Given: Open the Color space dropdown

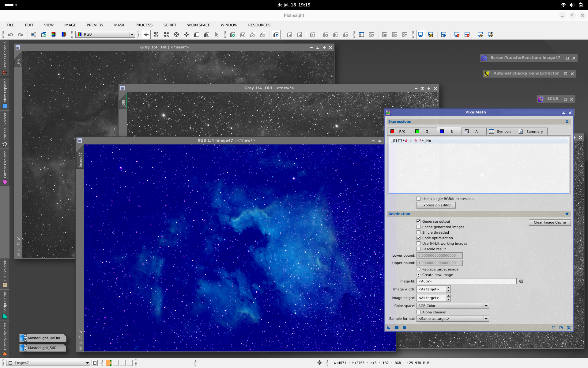Looking at the screenshot, I should (453, 306).
